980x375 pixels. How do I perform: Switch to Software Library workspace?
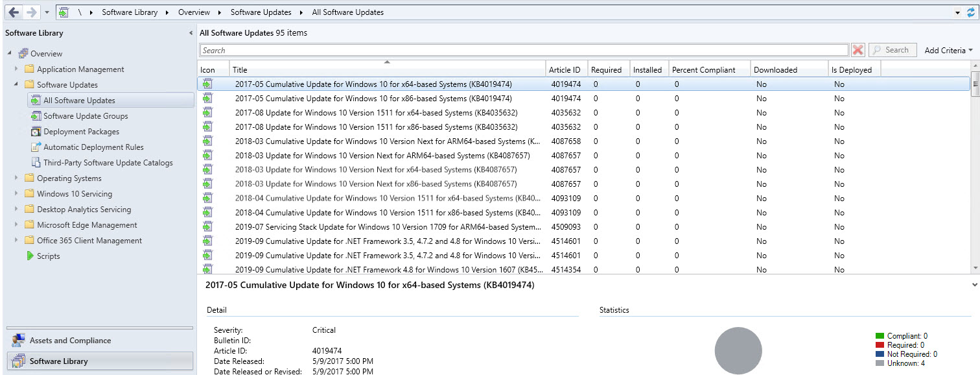tap(58, 361)
